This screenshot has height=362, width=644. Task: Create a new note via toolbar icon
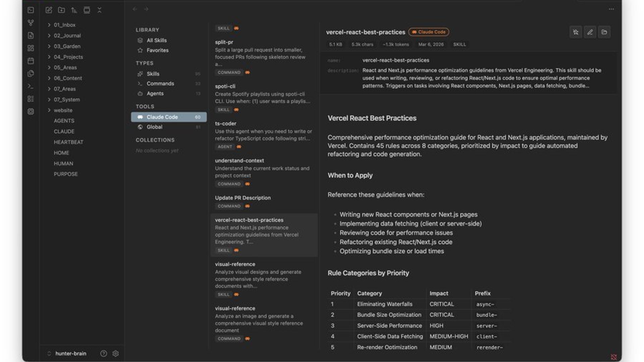pyautogui.click(x=49, y=10)
